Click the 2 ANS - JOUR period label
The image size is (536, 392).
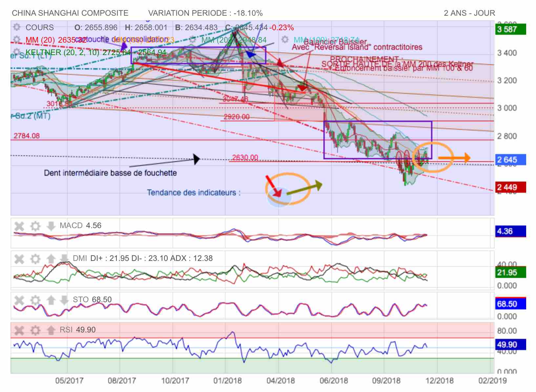tap(469, 13)
